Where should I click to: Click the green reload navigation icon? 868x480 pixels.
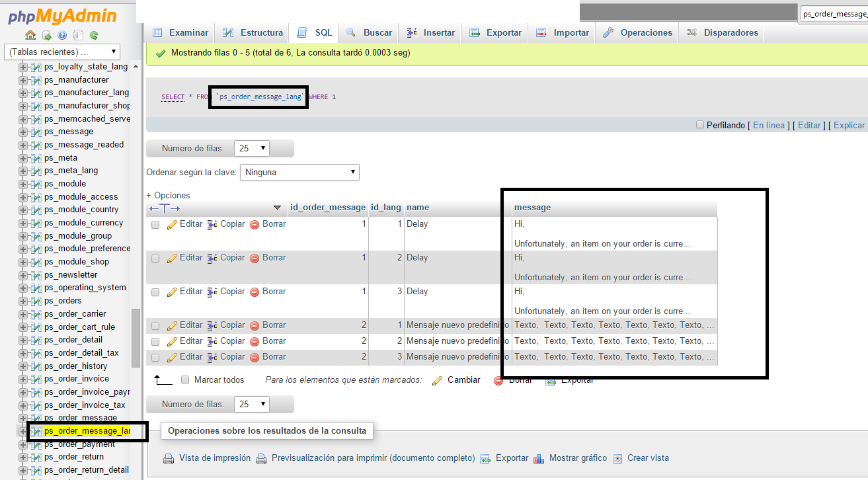point(94,36)
